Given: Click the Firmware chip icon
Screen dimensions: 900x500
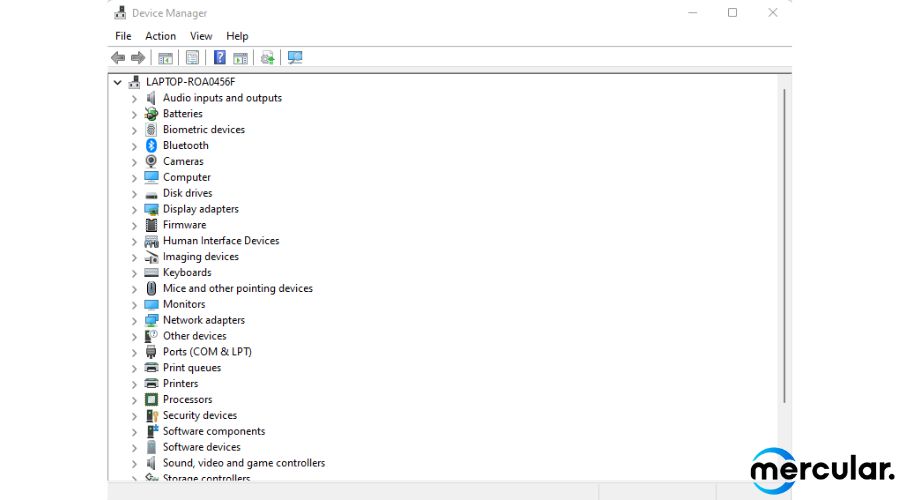Looking at the screenshot, I should click(152, 225).
